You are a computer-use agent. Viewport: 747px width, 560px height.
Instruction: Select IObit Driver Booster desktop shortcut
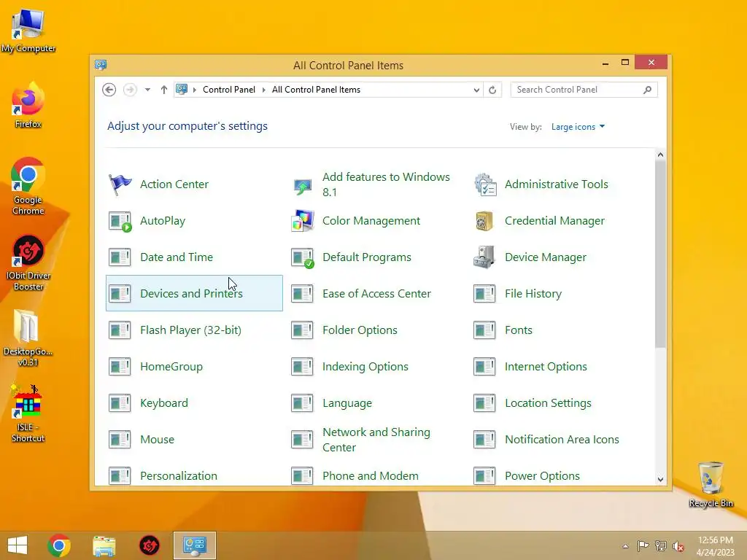(28, 262)
